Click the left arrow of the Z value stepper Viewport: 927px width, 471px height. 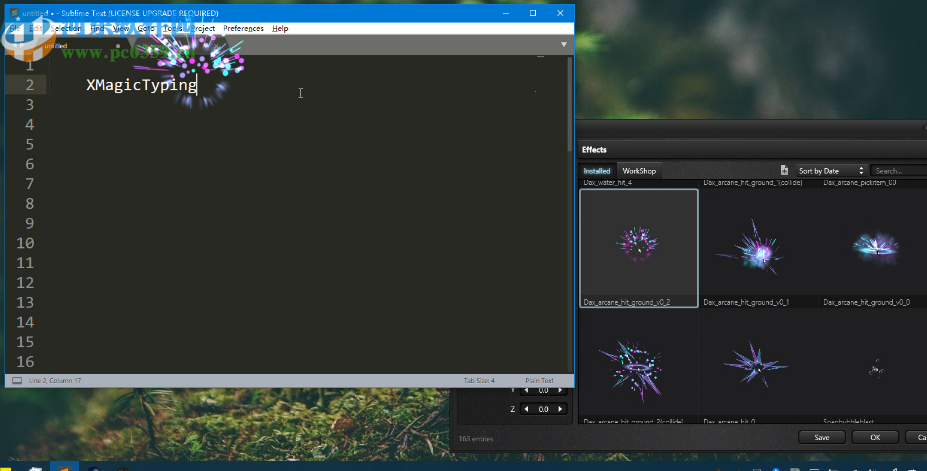coord(528,409)
